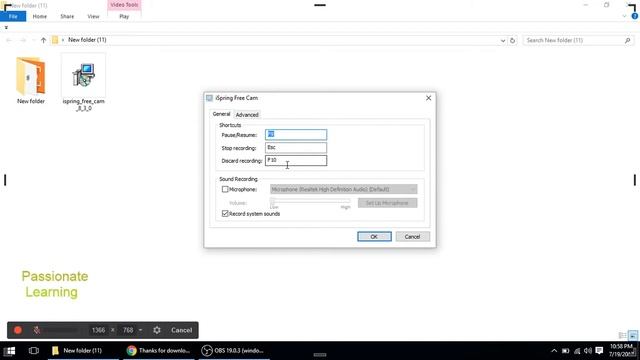Click the network icon in system tray
The width and height of the screenshot is (640, 360).
pos(577,351)
